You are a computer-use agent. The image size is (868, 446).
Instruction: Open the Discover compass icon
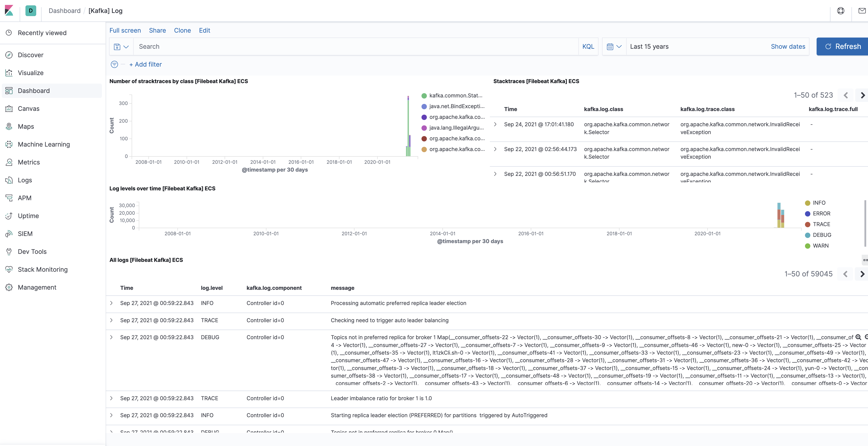[x=9, y=55]
